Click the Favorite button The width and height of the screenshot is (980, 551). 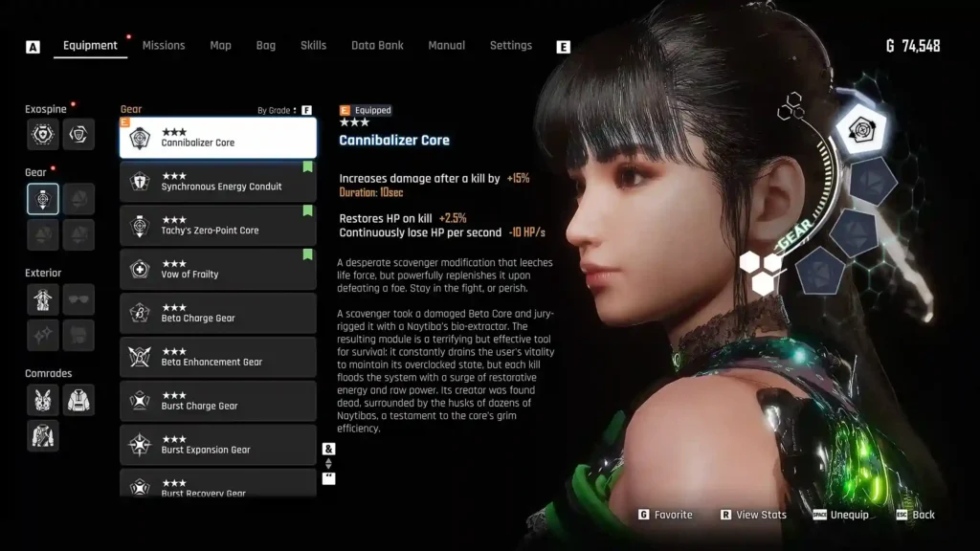(x=666, y=515)
